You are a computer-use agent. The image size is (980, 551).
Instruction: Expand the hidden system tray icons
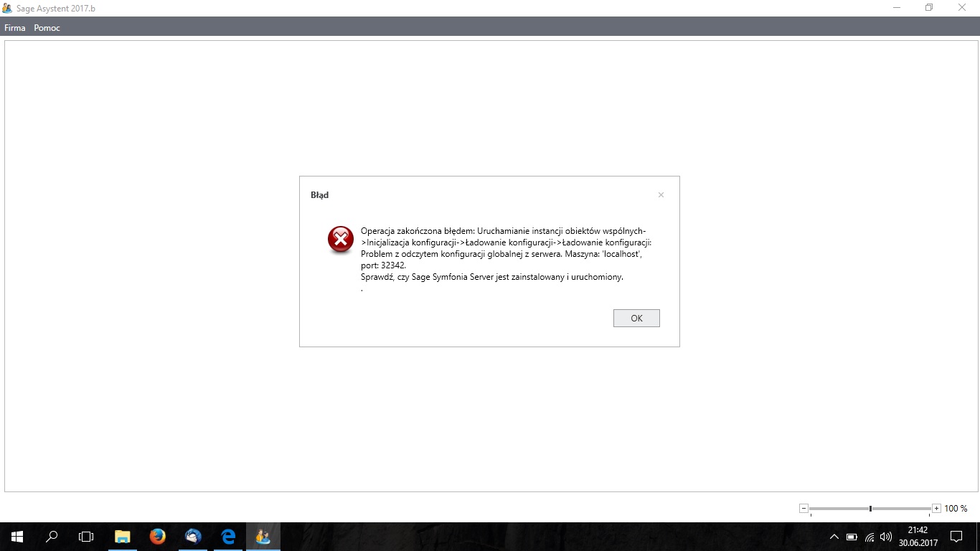pos(834,536)
